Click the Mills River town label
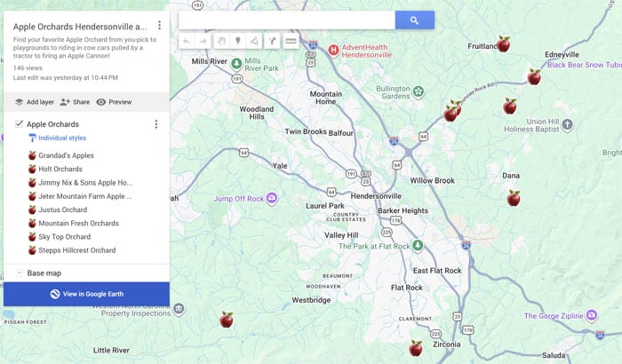The image size is (622, 364). click(210, 61)
